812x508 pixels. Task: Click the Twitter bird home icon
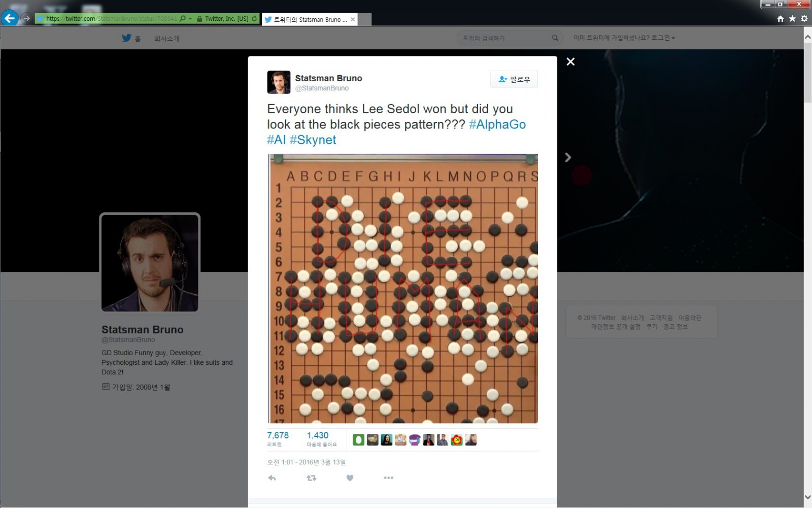127,38
